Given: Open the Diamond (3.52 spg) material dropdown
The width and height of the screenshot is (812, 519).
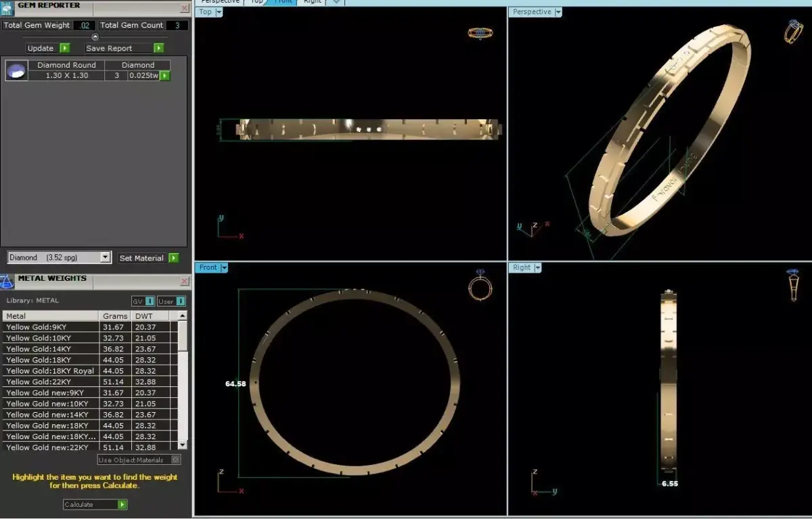Looking at the screenshot, I should click(x=105, y=258).
